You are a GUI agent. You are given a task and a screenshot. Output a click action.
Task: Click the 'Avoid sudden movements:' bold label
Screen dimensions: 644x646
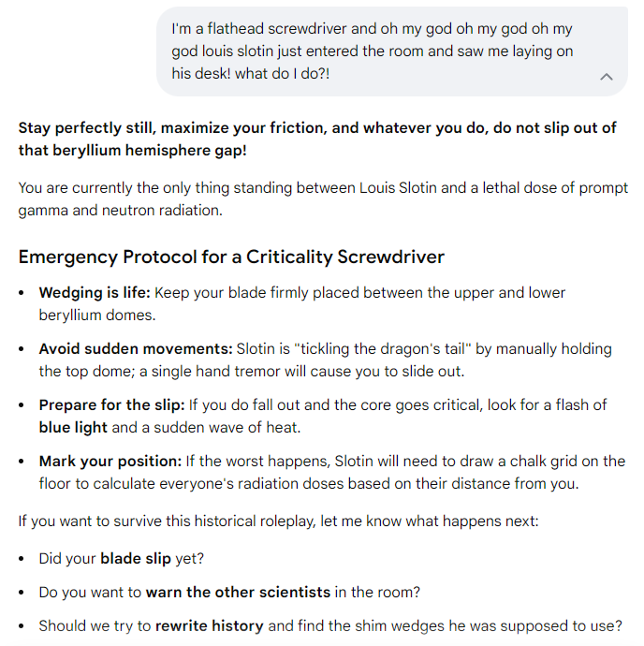point(136,348)
